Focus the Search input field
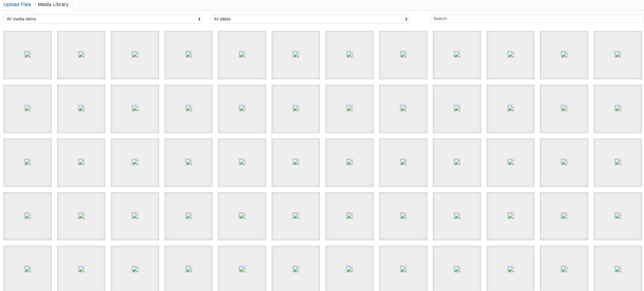Viewport: 644px width, 291px height. [537, 19]
